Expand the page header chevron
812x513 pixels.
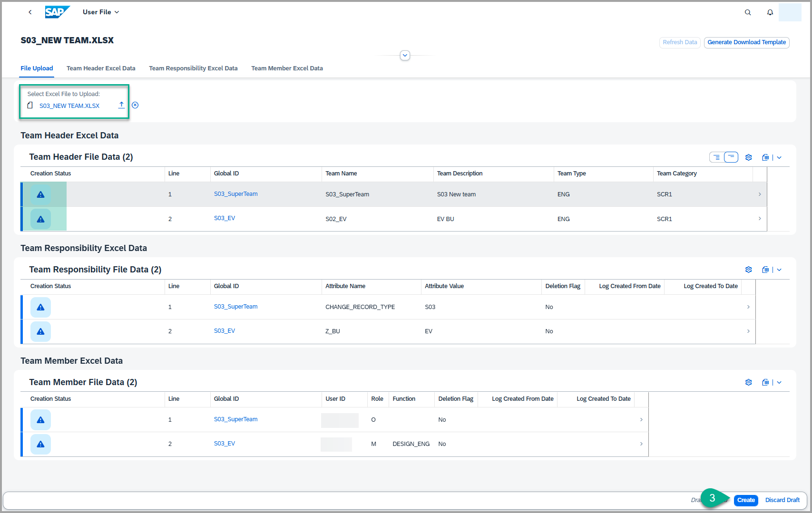(x=405, y=56)
